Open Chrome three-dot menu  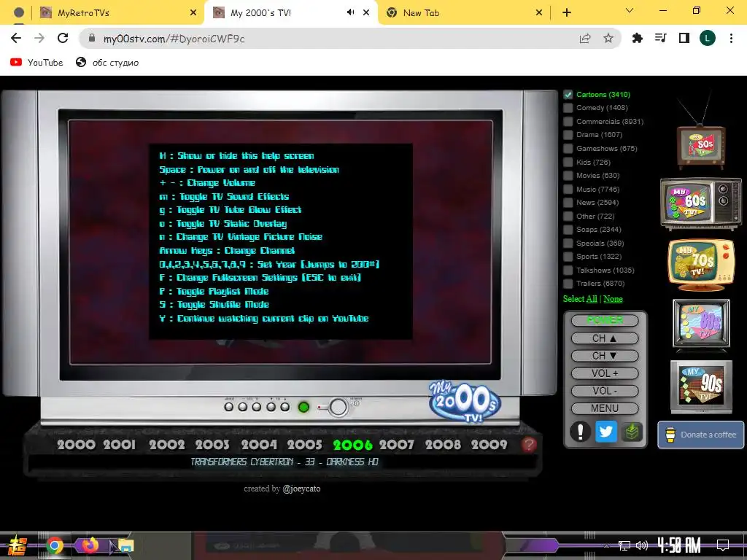click(x=731, y=38)
